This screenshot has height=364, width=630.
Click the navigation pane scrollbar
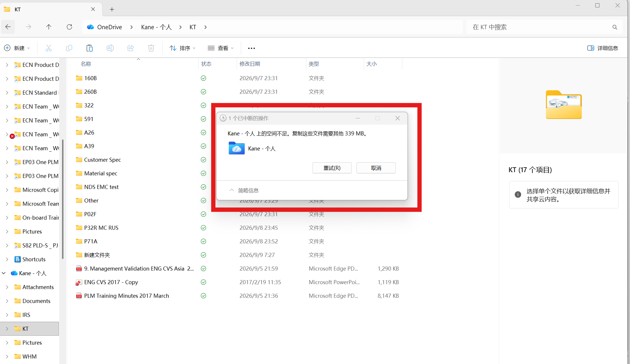pyautogui.click(x=63, y=199)
